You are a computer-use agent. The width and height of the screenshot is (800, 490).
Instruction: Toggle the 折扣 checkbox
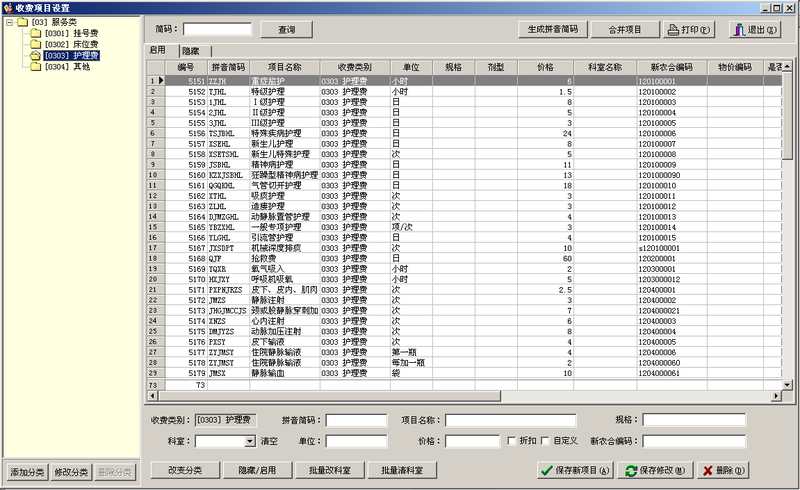512,440
